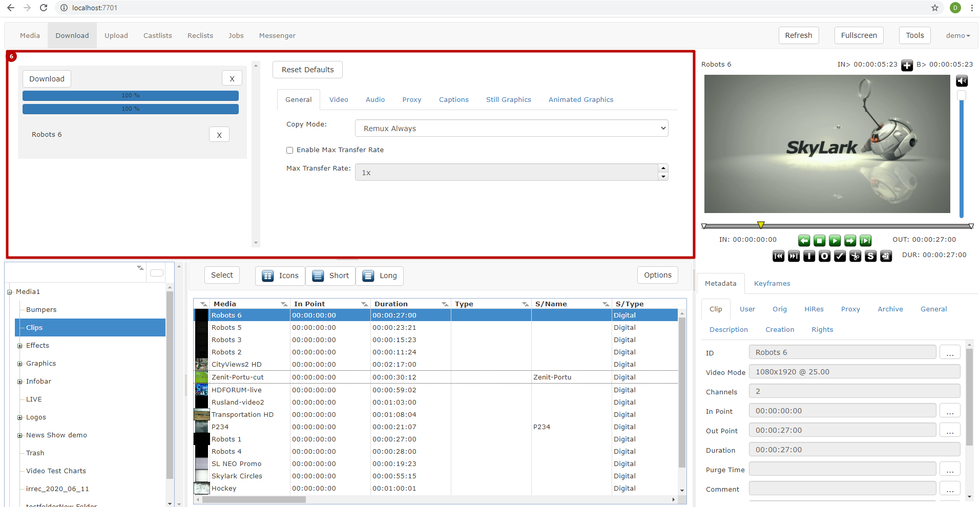Click the checkmark apply icon
980x507 pixels.
click(x=840, y=256)
